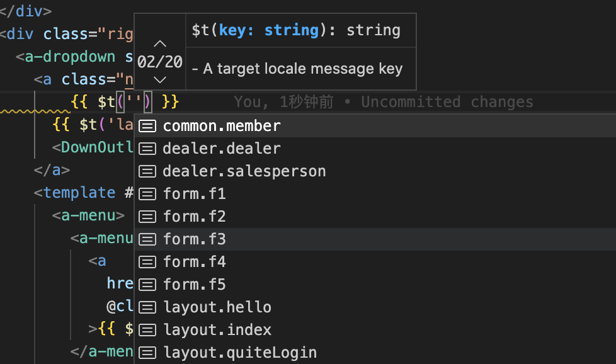Image resolution: width=616 pixels, height=364 pixels.
Task: Choose layout.hello locale key
Action: tap(375, 307)
